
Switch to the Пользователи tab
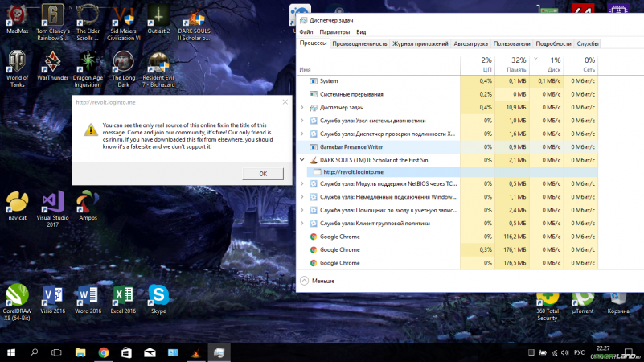click(512, 43)
